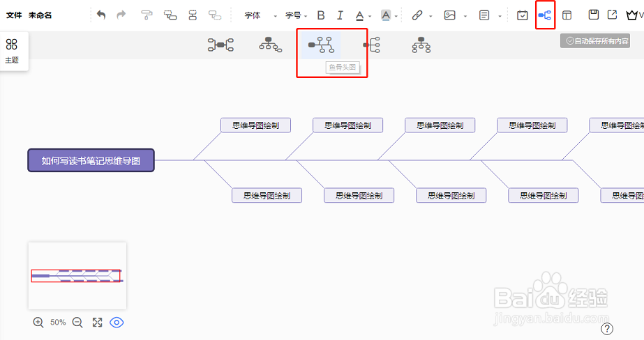
Task: Toggle italic formatting
Action: 340,15
